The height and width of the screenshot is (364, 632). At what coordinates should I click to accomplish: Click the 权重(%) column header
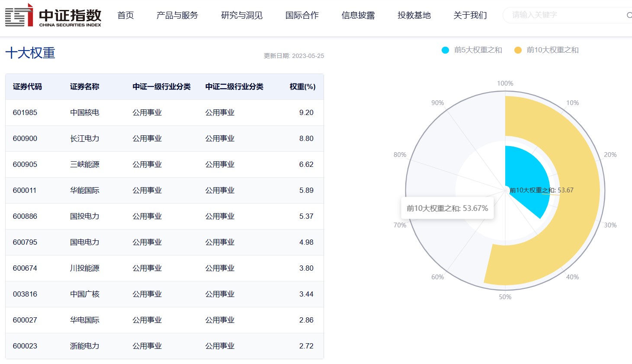pyautogui.click(x=303, y=87)
